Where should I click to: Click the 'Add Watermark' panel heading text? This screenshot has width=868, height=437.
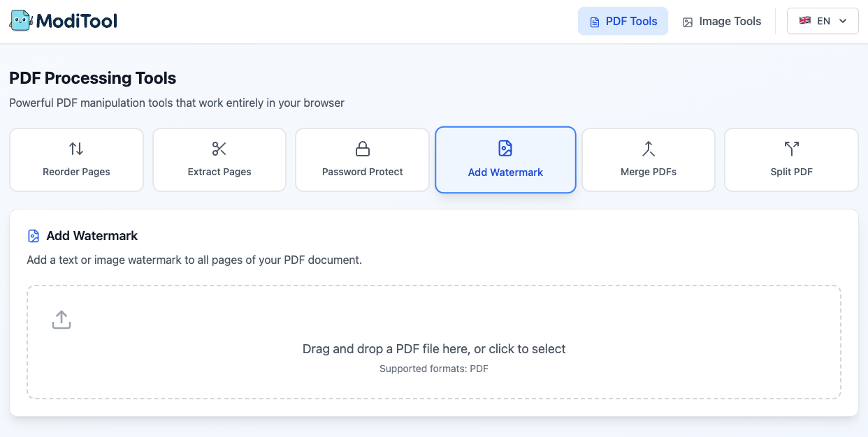[x=92, y=236]
